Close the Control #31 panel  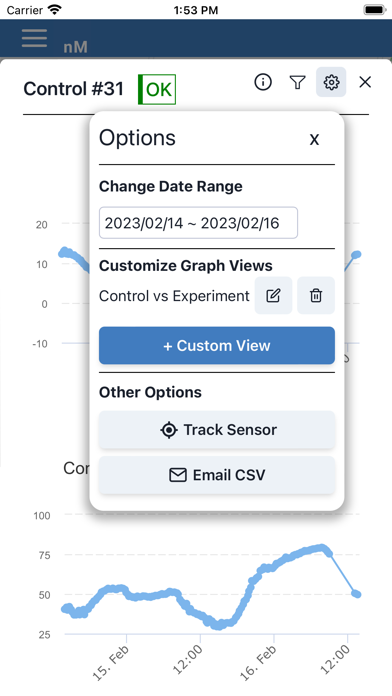pyautogui.click(x=365, y=82)
